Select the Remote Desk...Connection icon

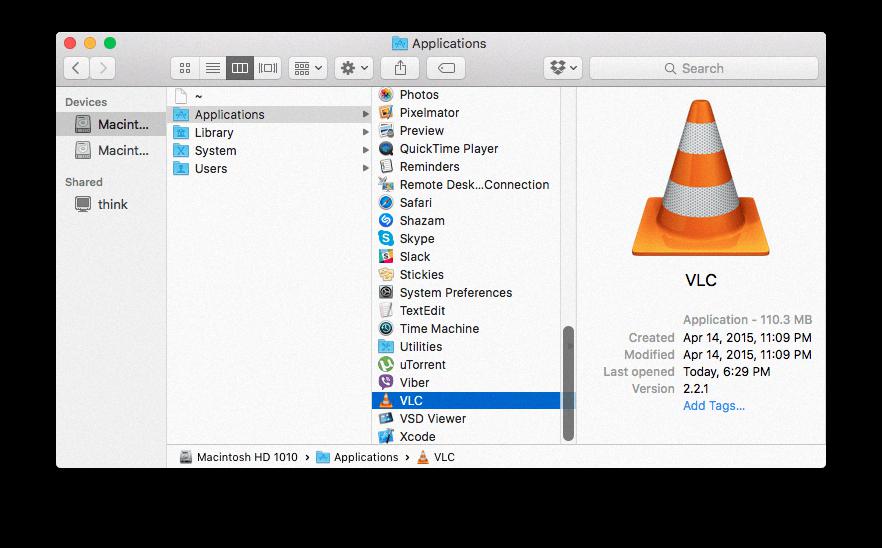(x=386, y=185)
